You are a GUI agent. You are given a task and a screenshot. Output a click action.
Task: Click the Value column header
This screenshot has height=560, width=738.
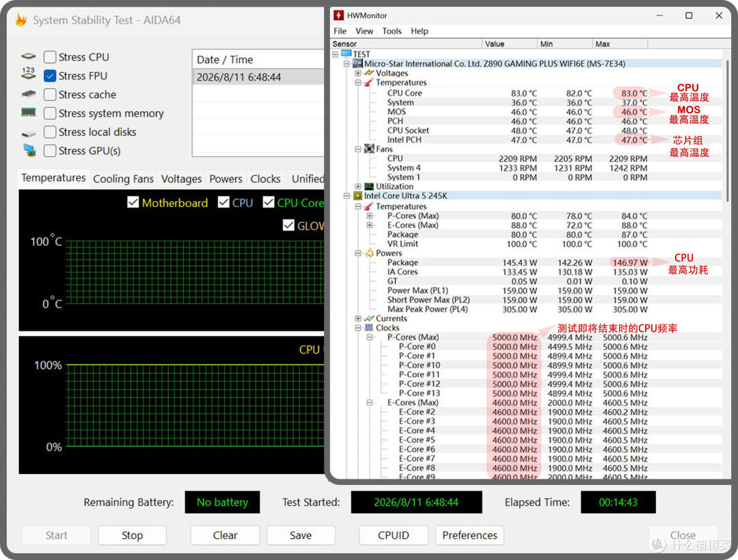tap(510, 44)
